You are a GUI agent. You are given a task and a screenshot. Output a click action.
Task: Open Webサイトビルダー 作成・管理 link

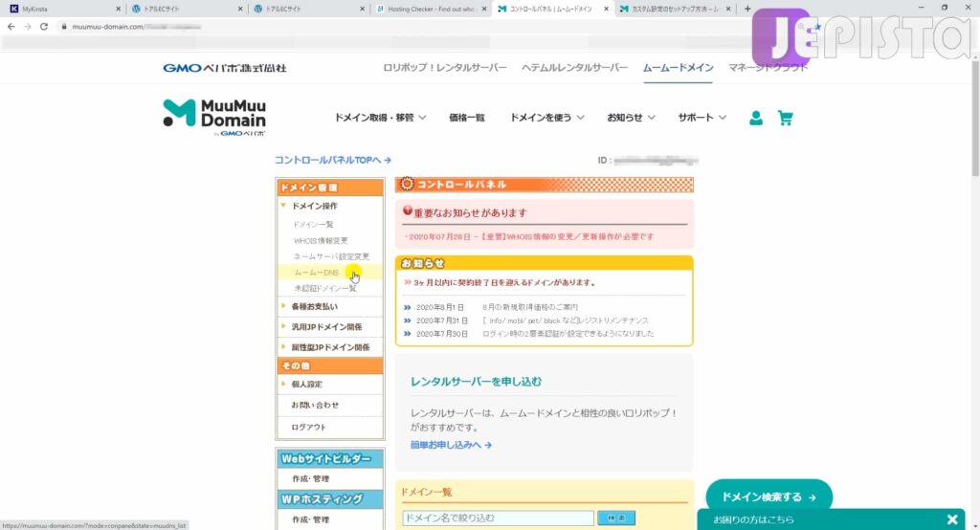click(x=311, y=478)
